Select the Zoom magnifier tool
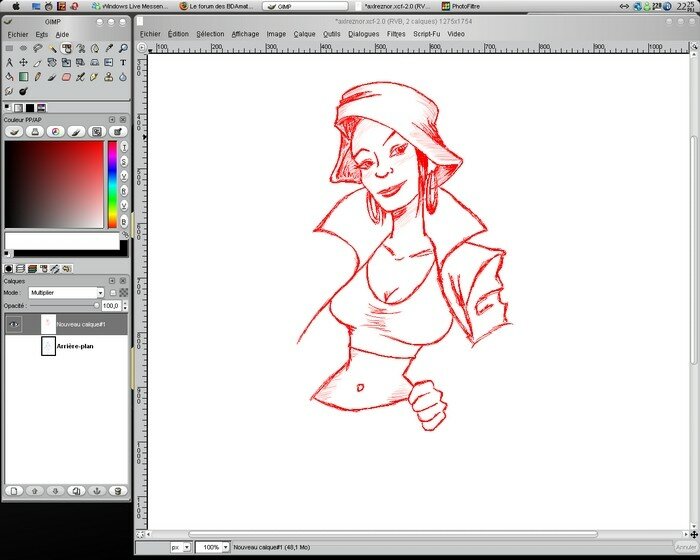The image size is (700, 560). coord(123,48)
